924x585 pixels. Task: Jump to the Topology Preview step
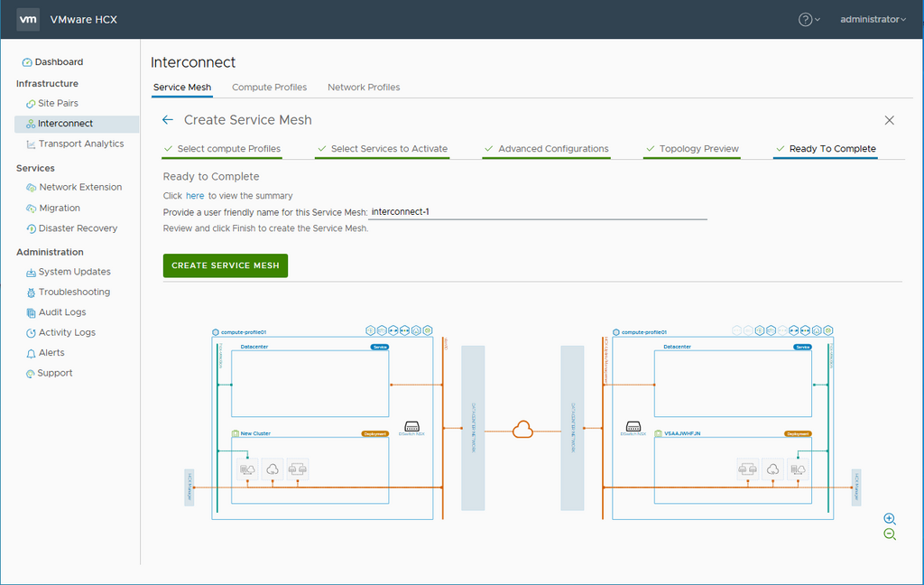click(x=698, y=149)
